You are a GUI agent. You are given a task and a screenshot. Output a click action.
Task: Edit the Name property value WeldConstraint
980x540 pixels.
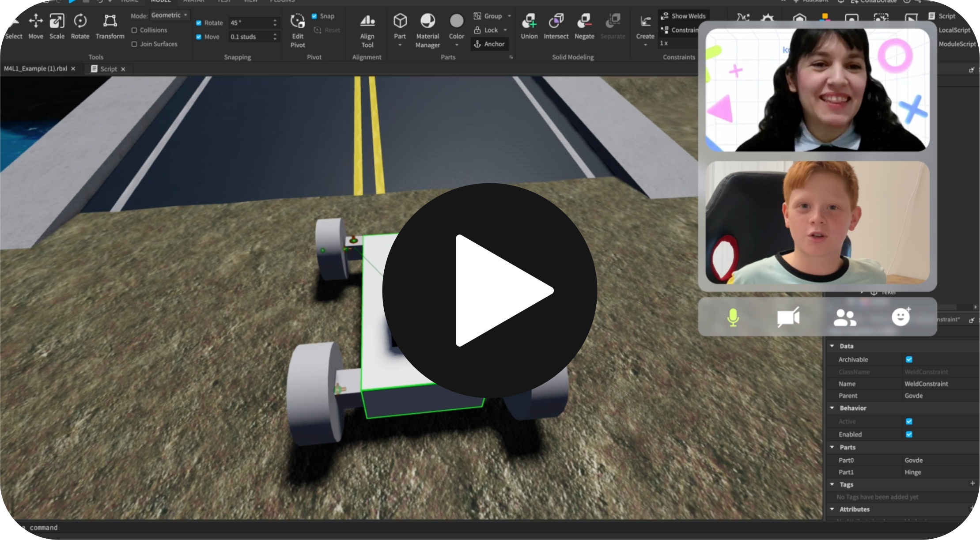tap(926, 384)
